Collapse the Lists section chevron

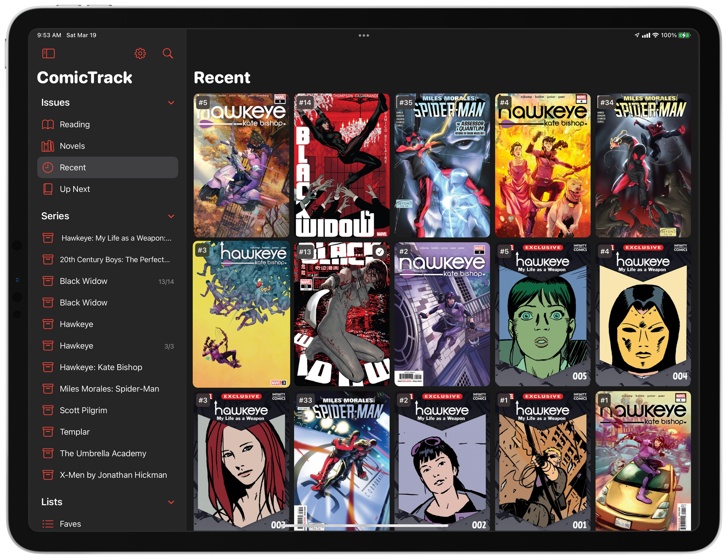(171, 502)
